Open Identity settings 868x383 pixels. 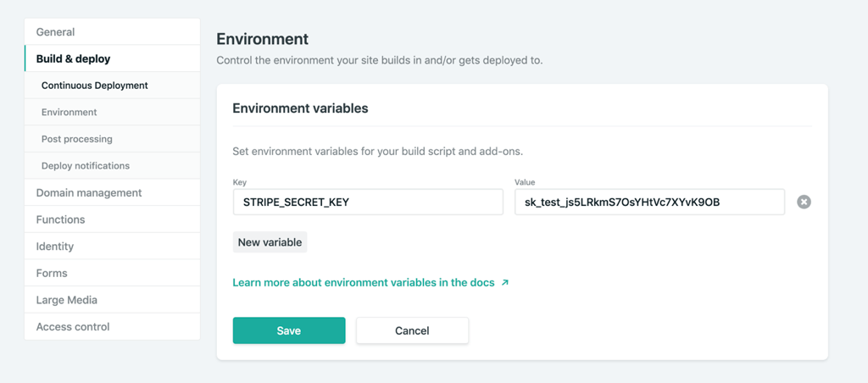tap(113, 247)
